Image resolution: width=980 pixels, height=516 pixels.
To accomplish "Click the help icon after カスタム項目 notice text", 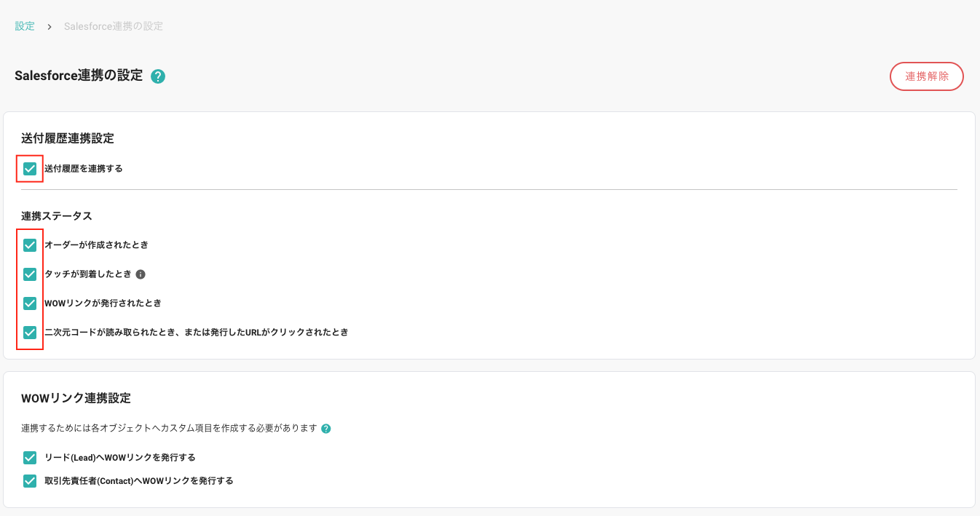I will [x=326, y=429].
